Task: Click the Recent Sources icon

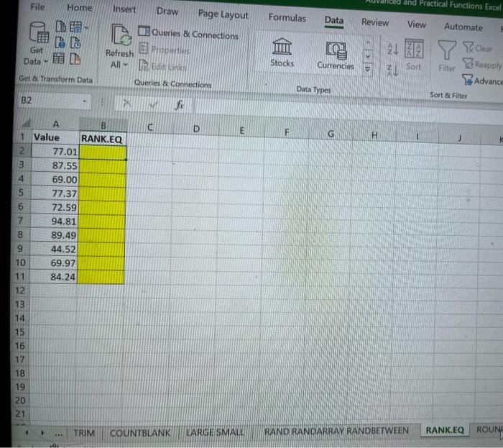Action: [75, 42]
